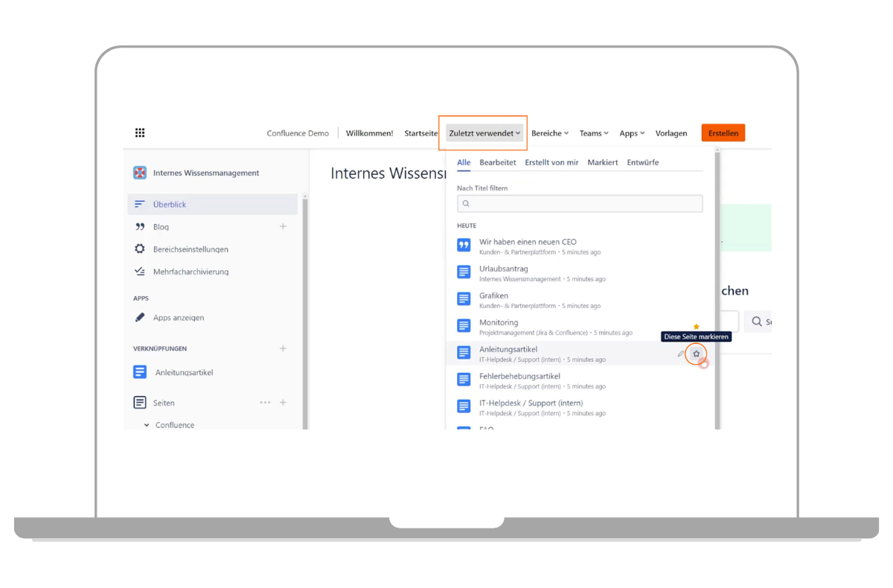Add a shortcut under Verknüpfungen
This screenshot has width=893, height=588.
pyautogui.click(x=283, y=348)
